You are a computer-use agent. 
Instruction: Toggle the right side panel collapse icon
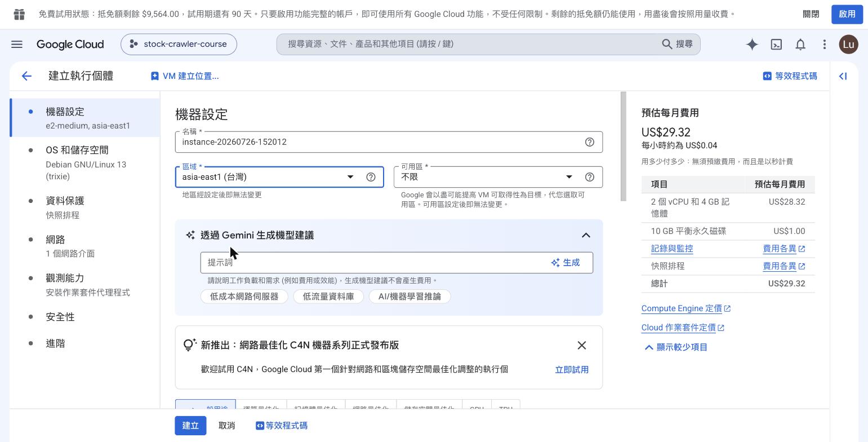pyautogui.click(x=843, y=76)
